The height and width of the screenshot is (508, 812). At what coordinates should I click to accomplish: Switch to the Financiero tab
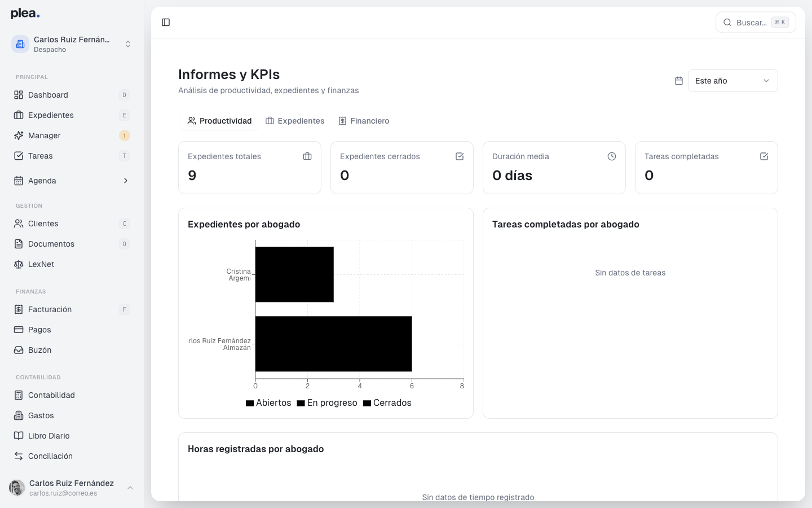(364, 121)
